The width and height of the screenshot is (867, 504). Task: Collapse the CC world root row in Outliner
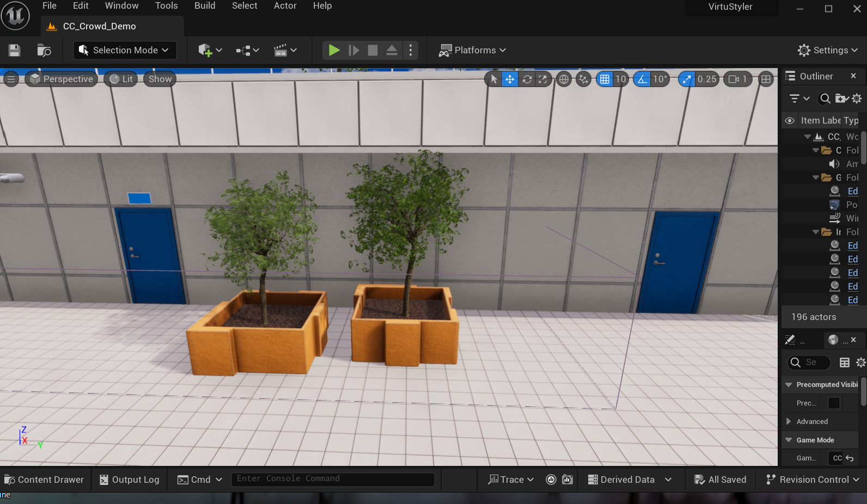808,137
